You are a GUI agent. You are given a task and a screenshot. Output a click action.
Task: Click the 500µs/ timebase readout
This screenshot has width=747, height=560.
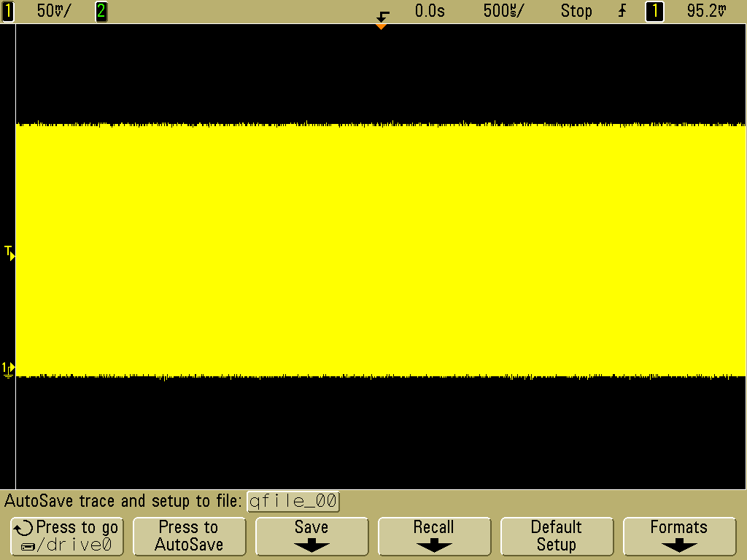(x=503, y=11)
